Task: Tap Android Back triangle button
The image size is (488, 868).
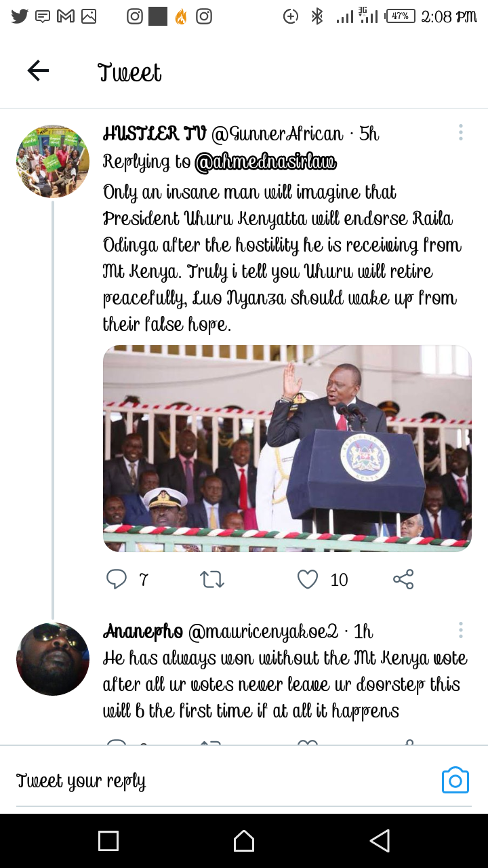Action: coord(380,841)
